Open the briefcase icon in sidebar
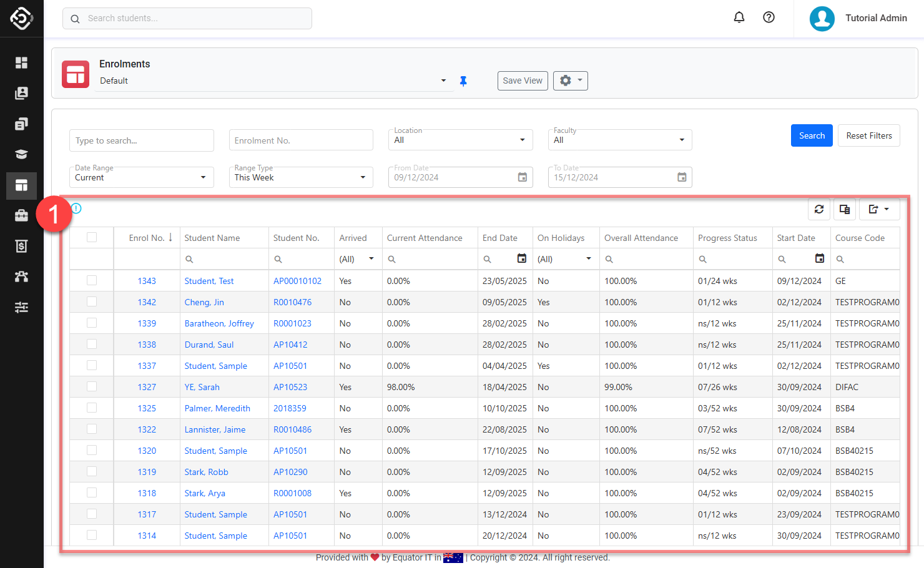Image resolution: width=924 pixels, height=568 pixels. [21, 215]
